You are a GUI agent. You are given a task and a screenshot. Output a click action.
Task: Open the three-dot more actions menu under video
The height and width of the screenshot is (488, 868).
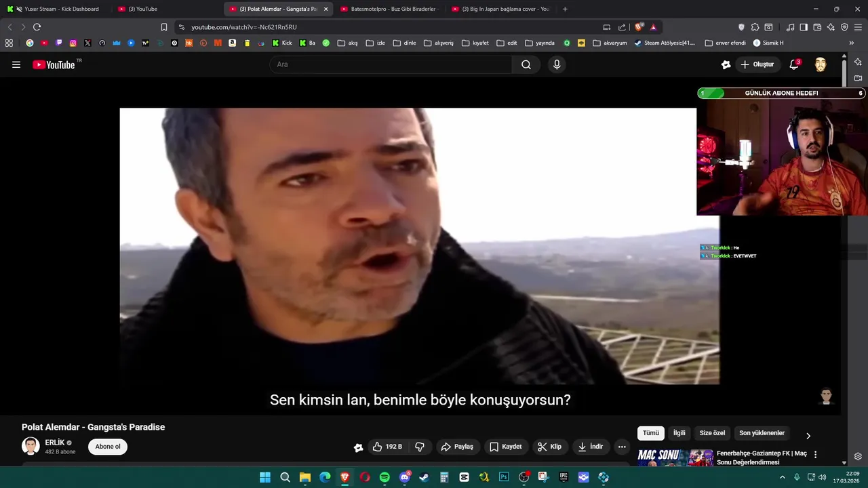click(622, 447)
